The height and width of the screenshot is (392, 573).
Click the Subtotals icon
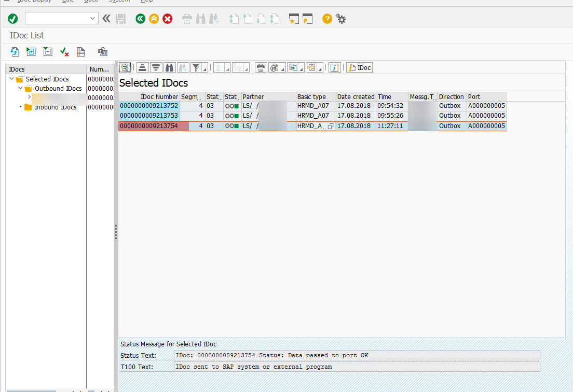238,67
